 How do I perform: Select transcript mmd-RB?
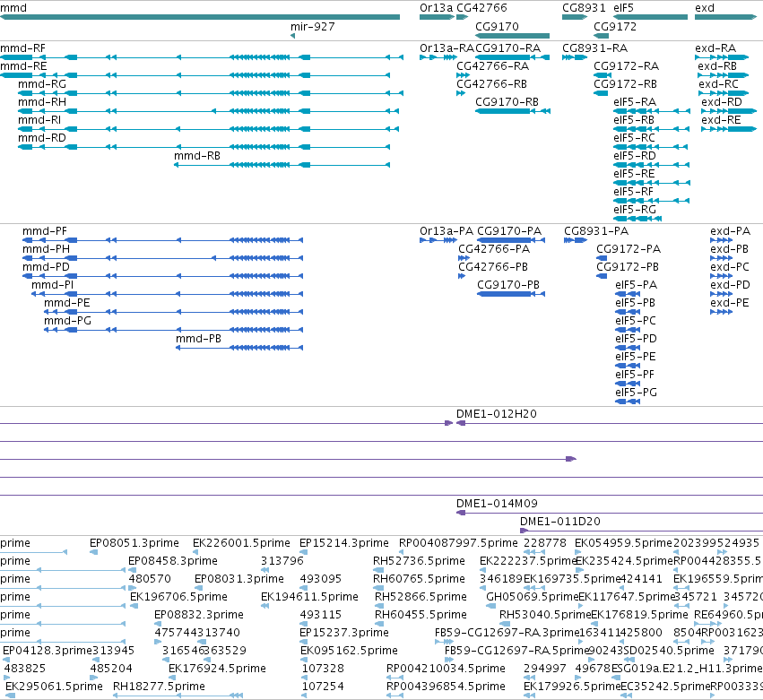pyautogui.click(x=197, y=157)
